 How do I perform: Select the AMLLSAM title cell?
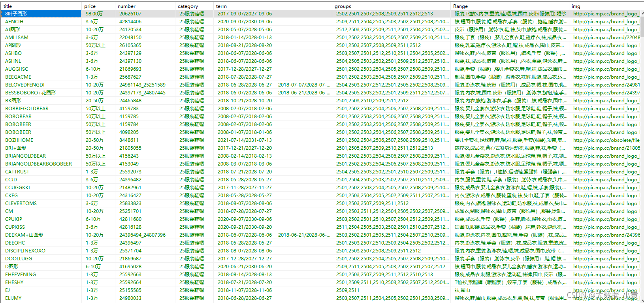[41, 38]
